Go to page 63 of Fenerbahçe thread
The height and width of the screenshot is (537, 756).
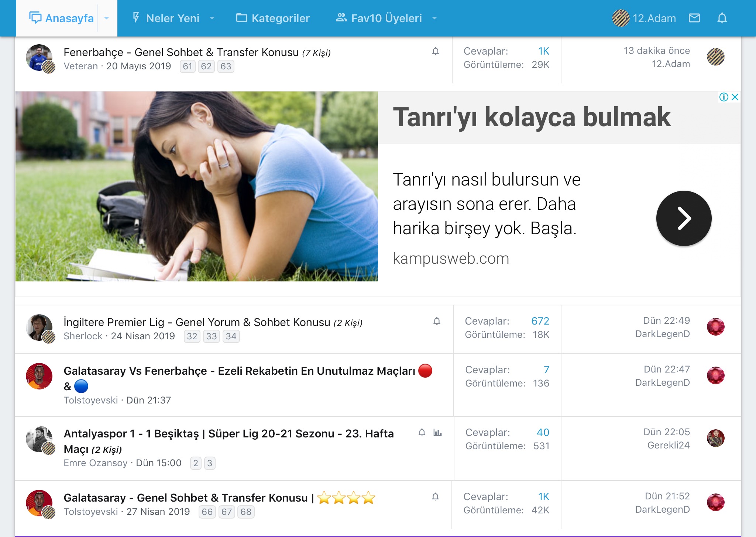(226, 66)
